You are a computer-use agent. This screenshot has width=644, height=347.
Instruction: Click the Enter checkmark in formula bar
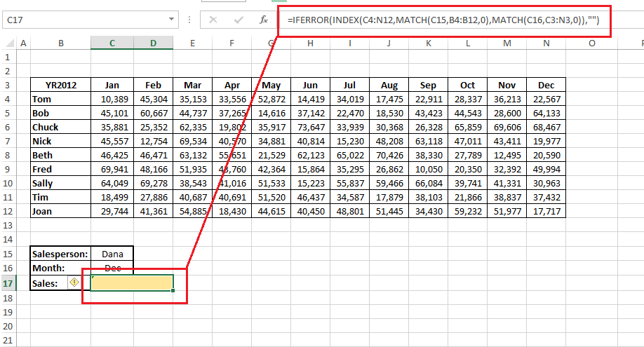tap(239, 20)
